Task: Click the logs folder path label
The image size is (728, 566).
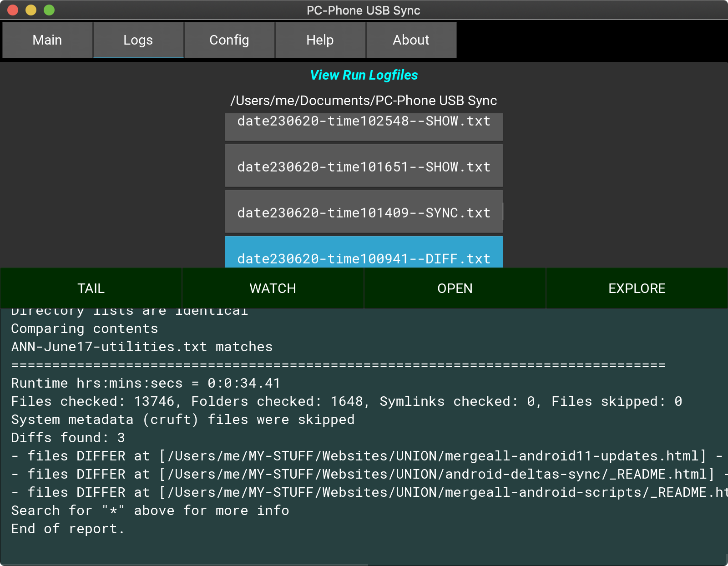Action: click(x=364, y=101)
